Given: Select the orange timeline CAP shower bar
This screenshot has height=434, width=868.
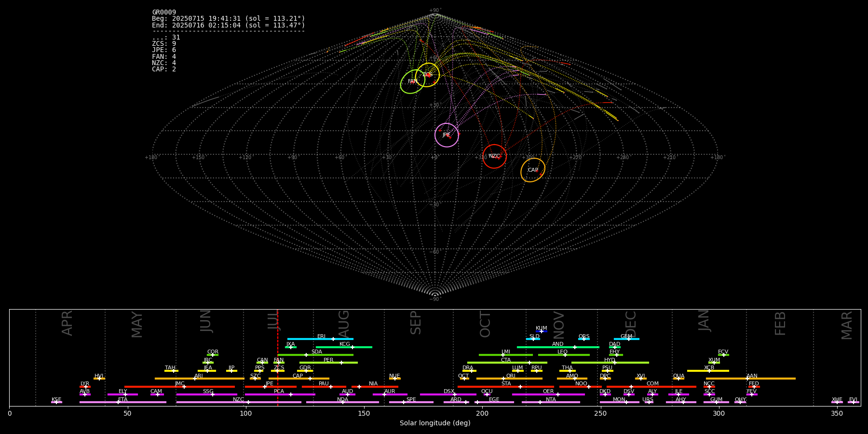Looking at the screenshot, I should pos(299,379).
